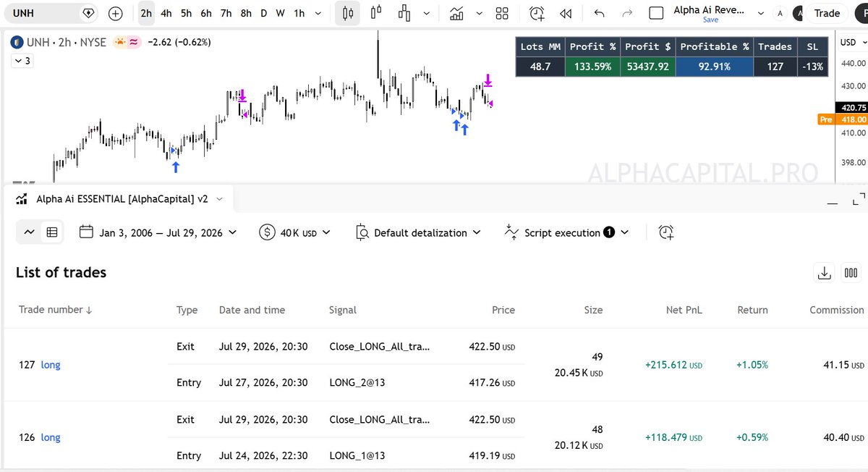This screenshot has width=868, height=472.
Task: Open the USD price scale currency dropdown
Action: pyautogui.click(x=852, y=42)
